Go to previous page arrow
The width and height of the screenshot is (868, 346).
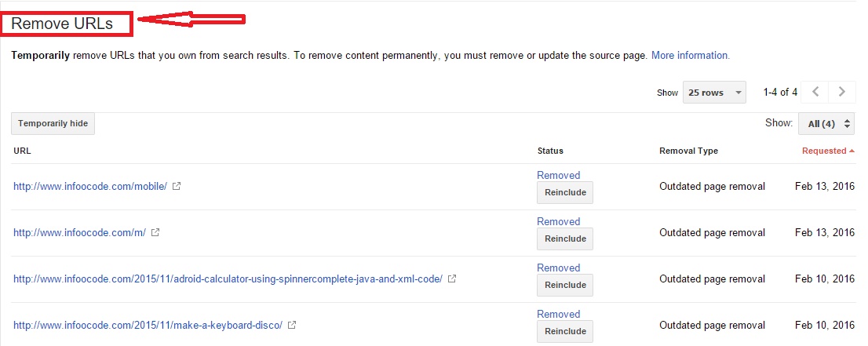(815, 92)
